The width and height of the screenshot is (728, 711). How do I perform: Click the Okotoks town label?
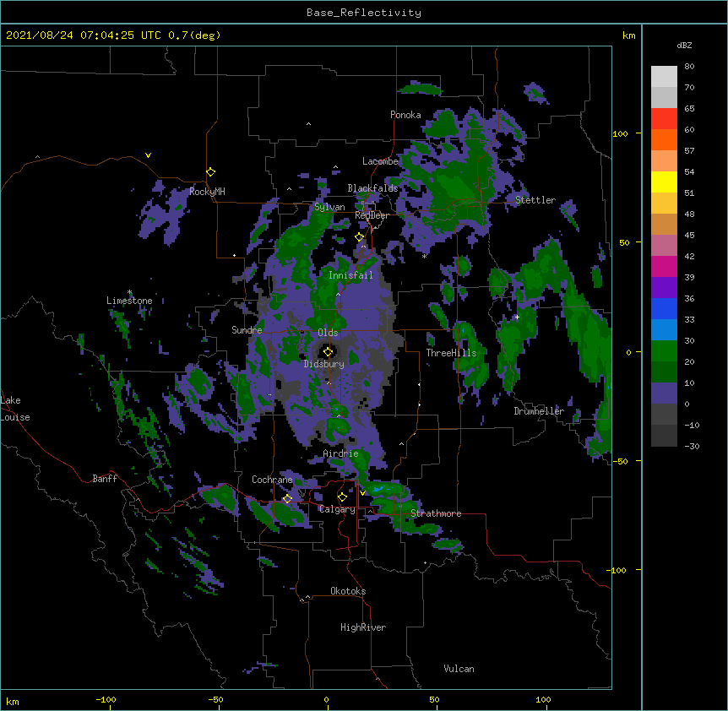pos(348,591)
